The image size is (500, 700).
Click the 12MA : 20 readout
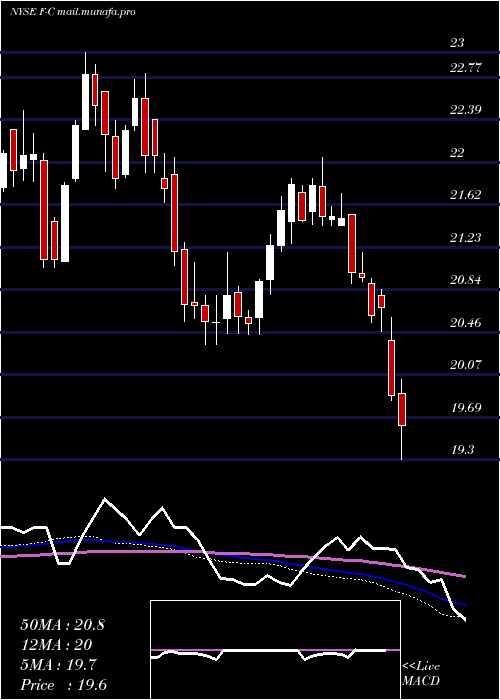point(56,645)
